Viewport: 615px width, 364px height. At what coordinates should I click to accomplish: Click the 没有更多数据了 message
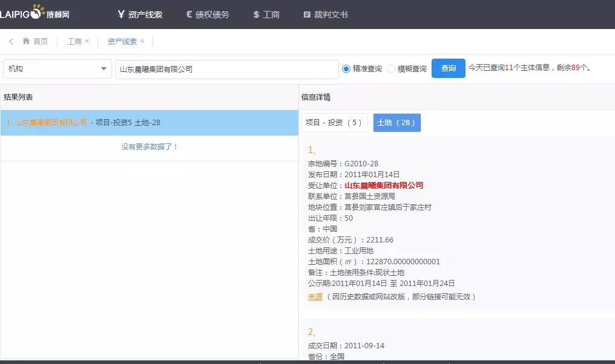(149, 146)
